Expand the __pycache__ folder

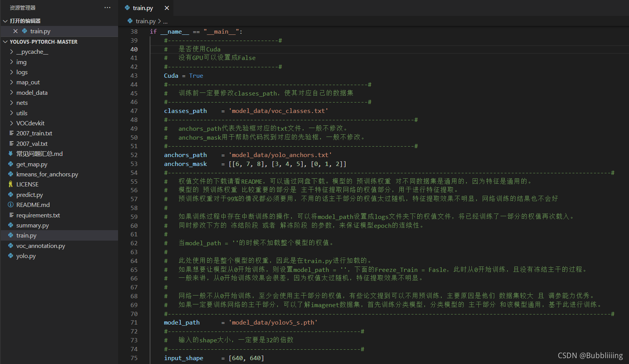[11, 51]
